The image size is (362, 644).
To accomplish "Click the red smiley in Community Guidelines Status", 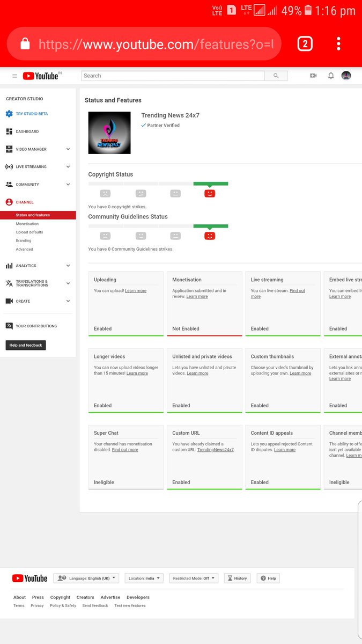I will [210, 236].
